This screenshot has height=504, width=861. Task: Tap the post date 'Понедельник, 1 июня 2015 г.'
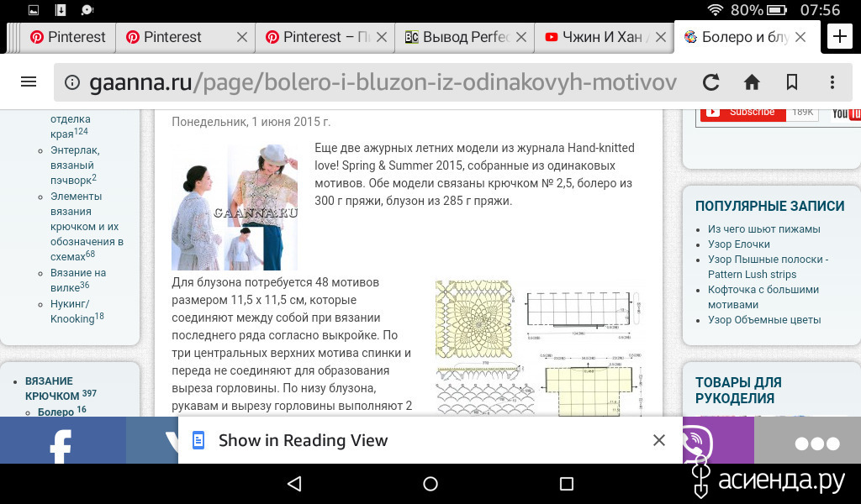[251, 122]
